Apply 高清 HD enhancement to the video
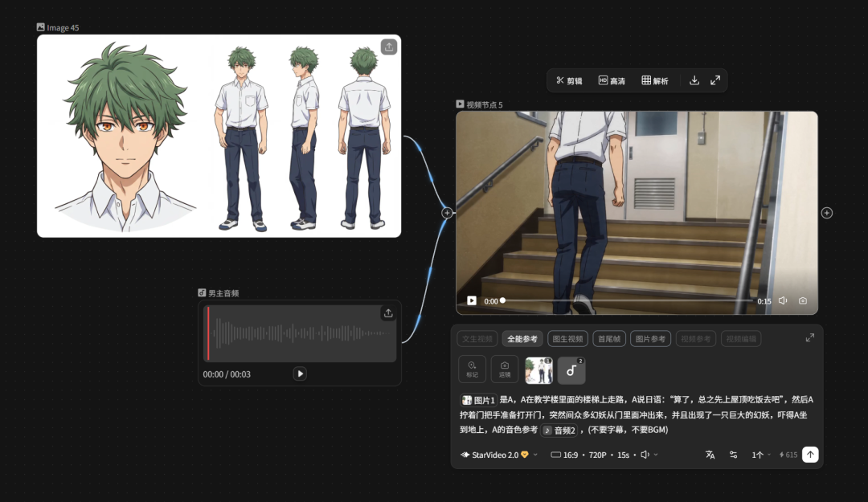This screenshot has height=502, width=868. click(x=612, y=80)
